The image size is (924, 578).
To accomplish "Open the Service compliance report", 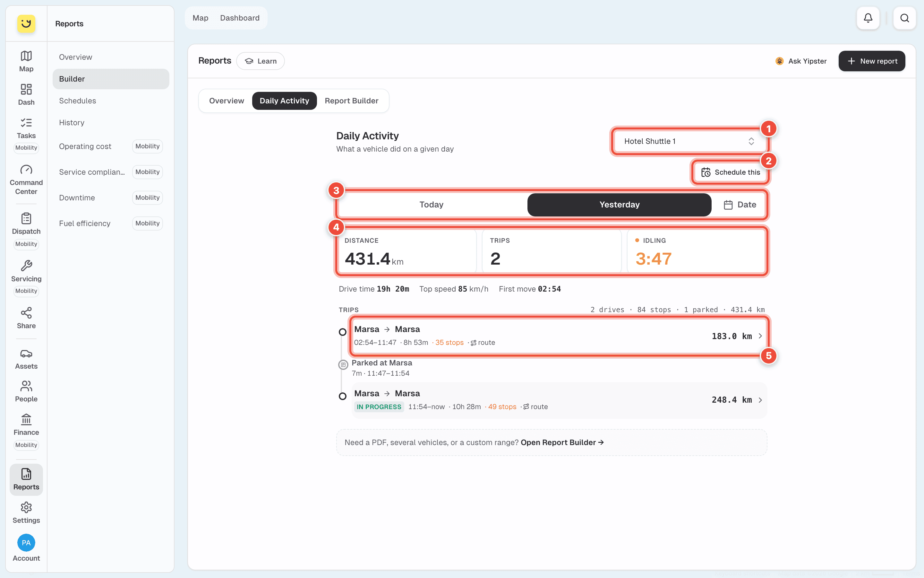I will point(111,172).
